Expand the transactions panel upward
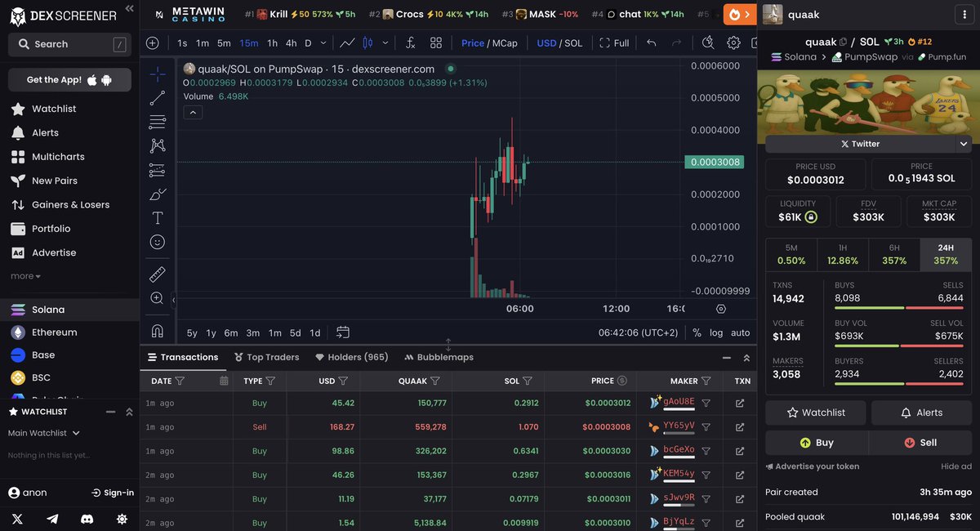Viewport: 980px width, 531px height. [746, 358]
